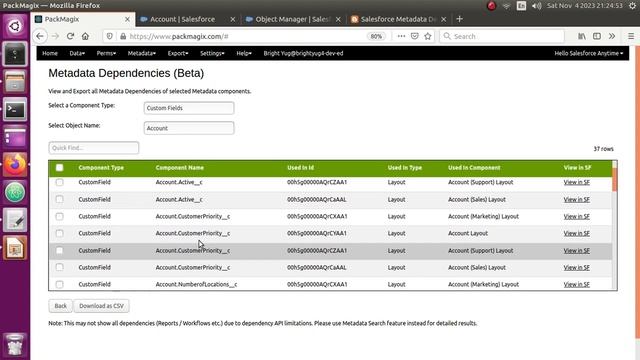This screenshot has width=640, height=360.
Task: Show more toolbar tools overflow icon
Action: coord(612,36)
